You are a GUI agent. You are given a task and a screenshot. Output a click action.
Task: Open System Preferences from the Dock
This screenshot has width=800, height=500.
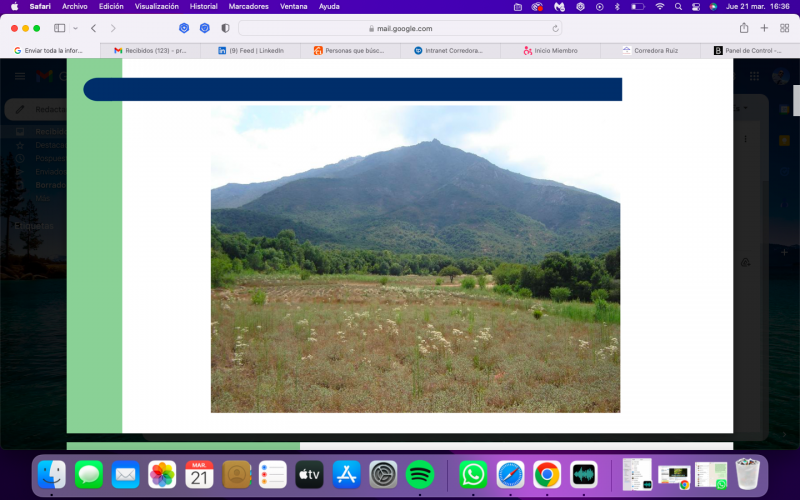[x=383, y=474]
